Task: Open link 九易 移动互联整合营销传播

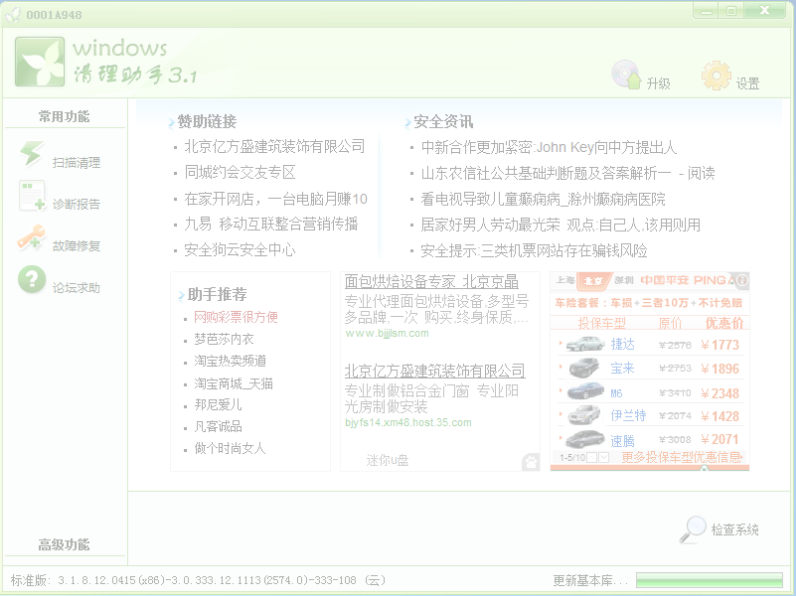Action: 271,224
